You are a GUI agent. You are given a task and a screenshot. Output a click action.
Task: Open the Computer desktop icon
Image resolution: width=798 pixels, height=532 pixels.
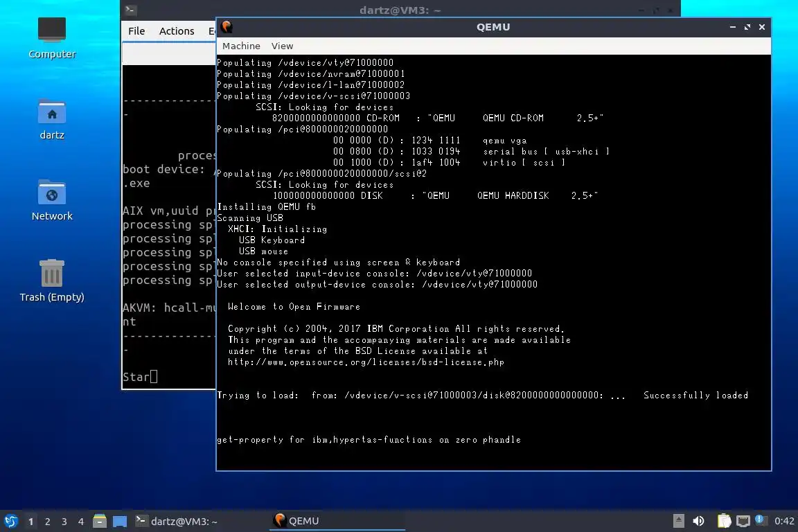pyautogui.click(x=52, y=37)
